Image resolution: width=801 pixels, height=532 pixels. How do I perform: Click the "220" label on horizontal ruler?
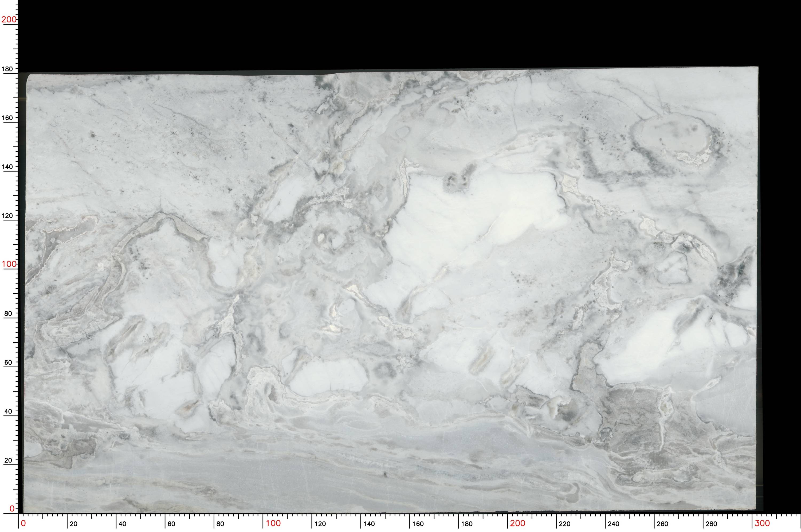(564, 524)
